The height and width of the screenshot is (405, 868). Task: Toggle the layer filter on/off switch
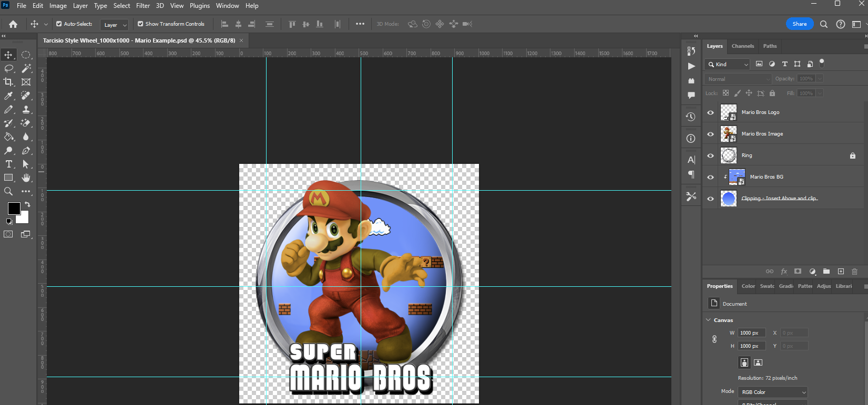(x=822, y=63)
